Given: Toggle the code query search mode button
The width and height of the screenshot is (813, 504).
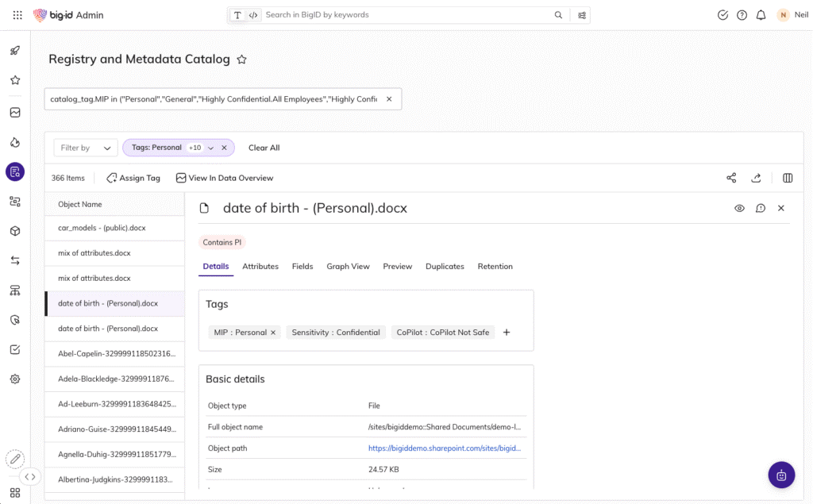Looking at the screenshot, I should tap(252, 15).
